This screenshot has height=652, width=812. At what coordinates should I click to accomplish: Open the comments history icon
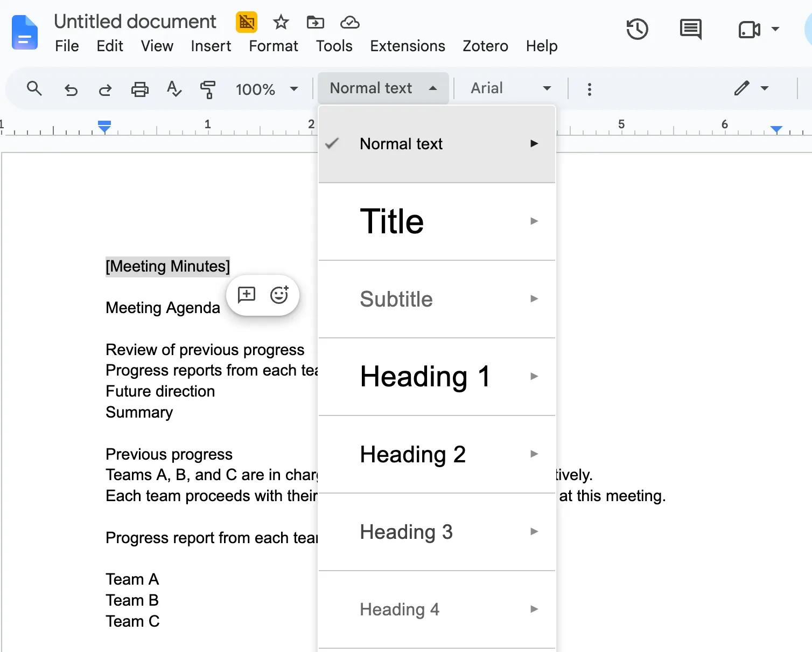point(691,29)
